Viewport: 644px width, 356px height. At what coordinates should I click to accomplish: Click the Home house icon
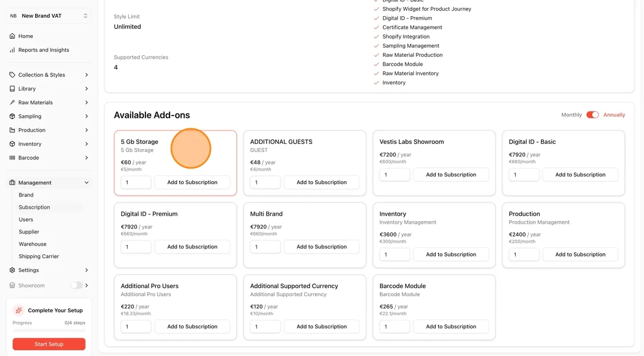(12, 36)
